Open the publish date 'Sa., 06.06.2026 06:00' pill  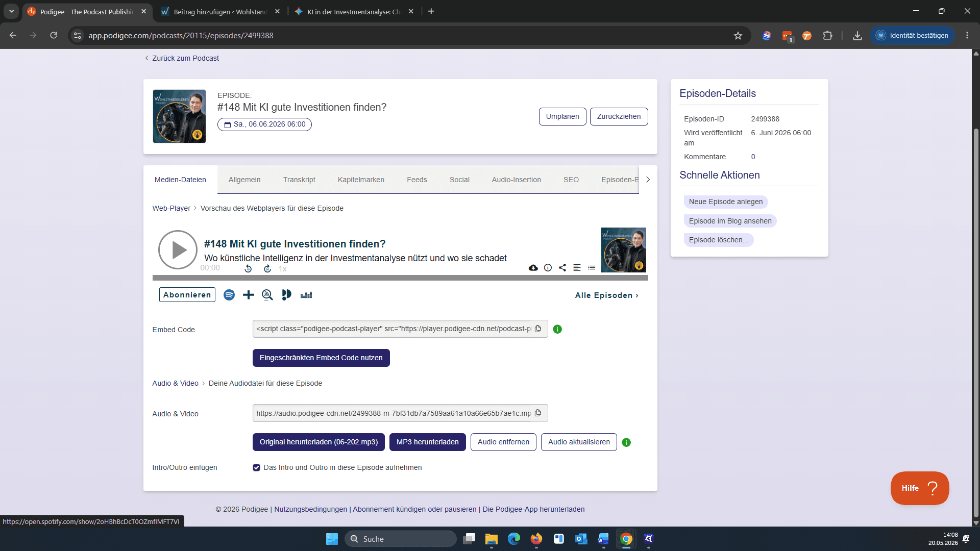point(264,124)
